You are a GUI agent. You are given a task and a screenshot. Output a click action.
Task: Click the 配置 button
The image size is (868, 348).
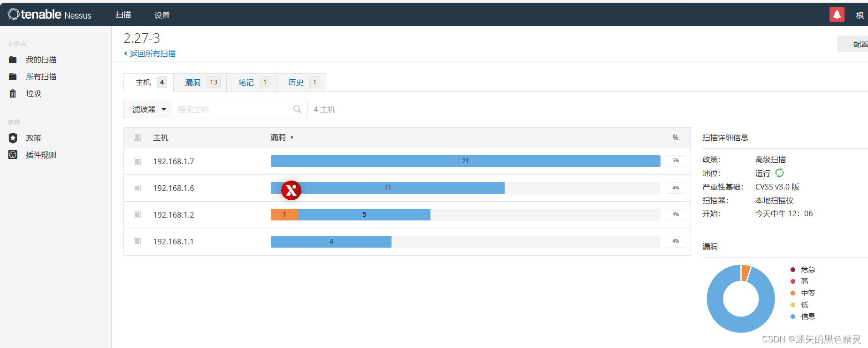pyautogui.click(x=853, y=44)
